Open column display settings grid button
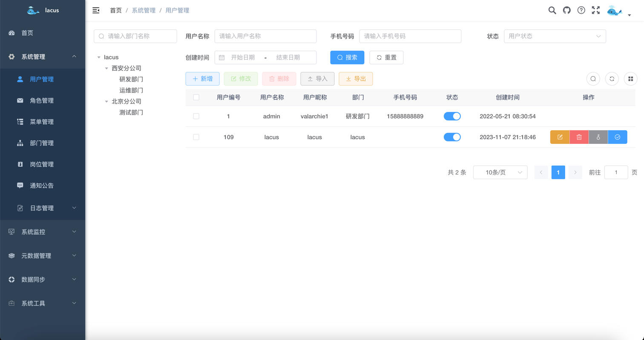The image size is (644, 340). coord(631,79)
